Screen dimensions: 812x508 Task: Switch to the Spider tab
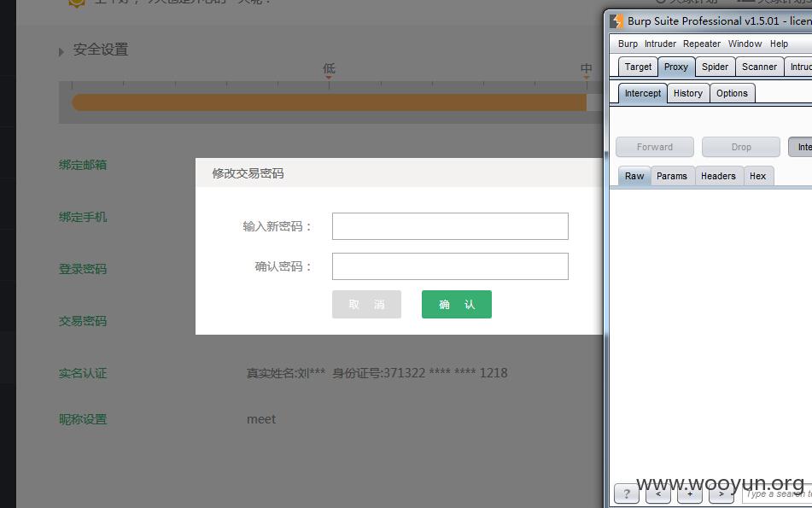pos(715,67)
